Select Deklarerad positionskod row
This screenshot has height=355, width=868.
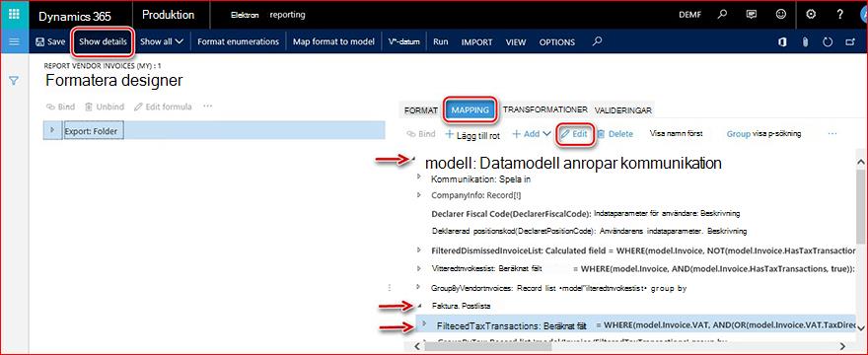589,231
